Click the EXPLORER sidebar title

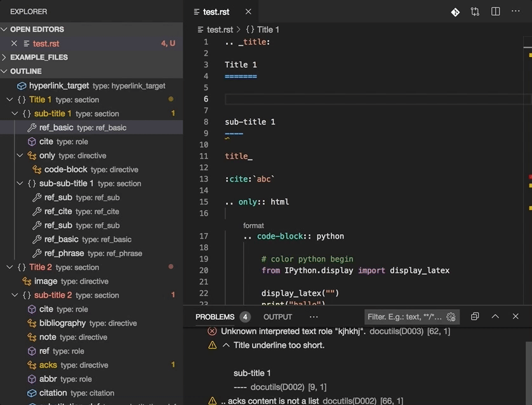click(29, 11)
